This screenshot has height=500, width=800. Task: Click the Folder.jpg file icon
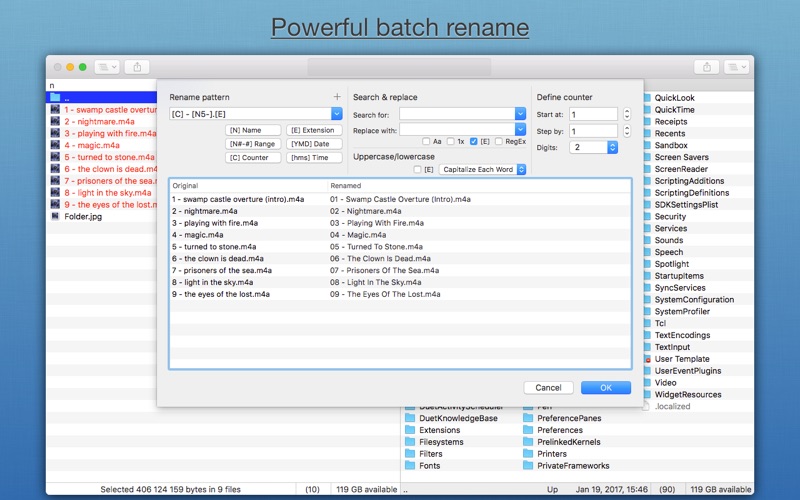point(56,216)
